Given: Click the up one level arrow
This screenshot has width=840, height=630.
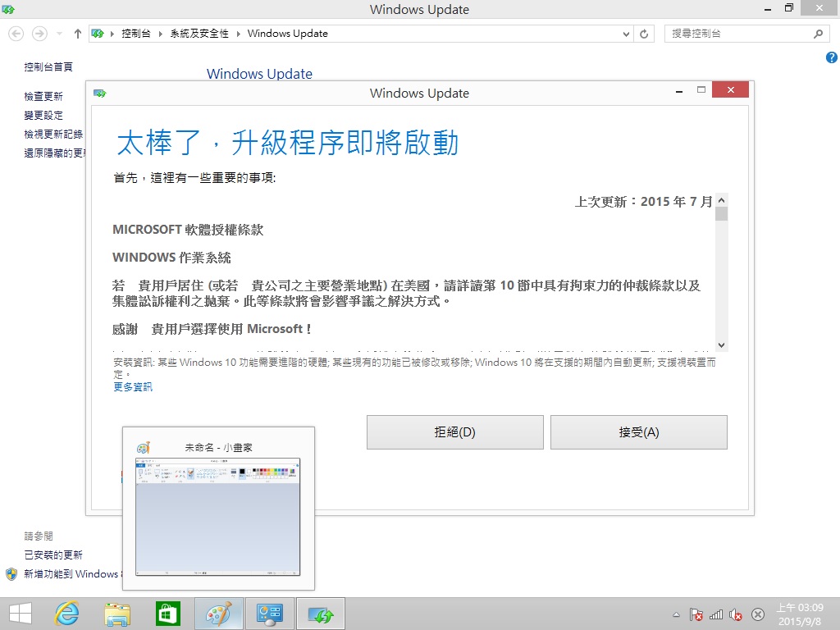Looking at the screenshot, I should [78, 34].
